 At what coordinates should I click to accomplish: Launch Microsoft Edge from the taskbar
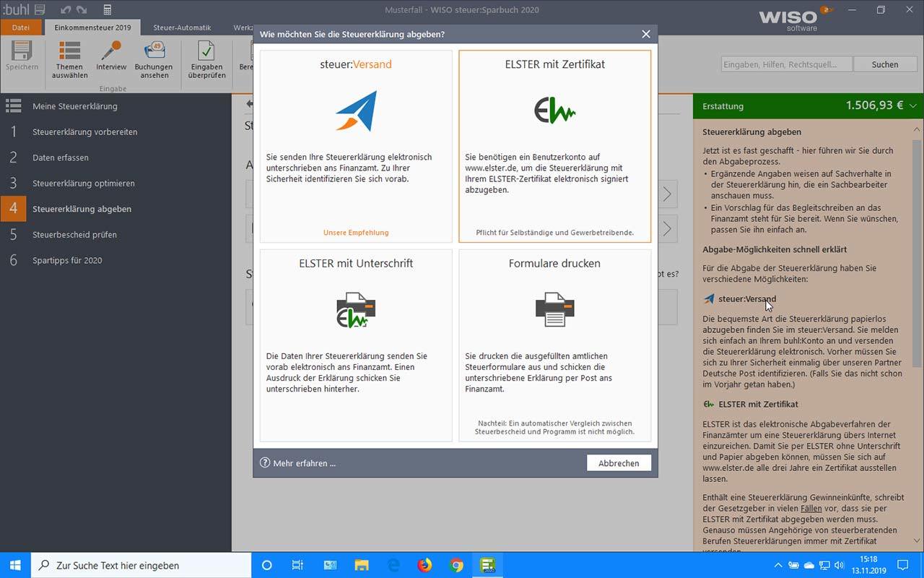coord(393,565)
